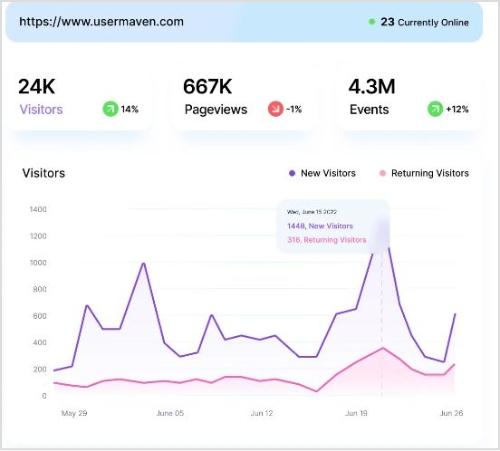Toggle the New Visitors legend dot
Image resolution: width=500 pixels, height=451 pixels.
[x=292, y=173]
